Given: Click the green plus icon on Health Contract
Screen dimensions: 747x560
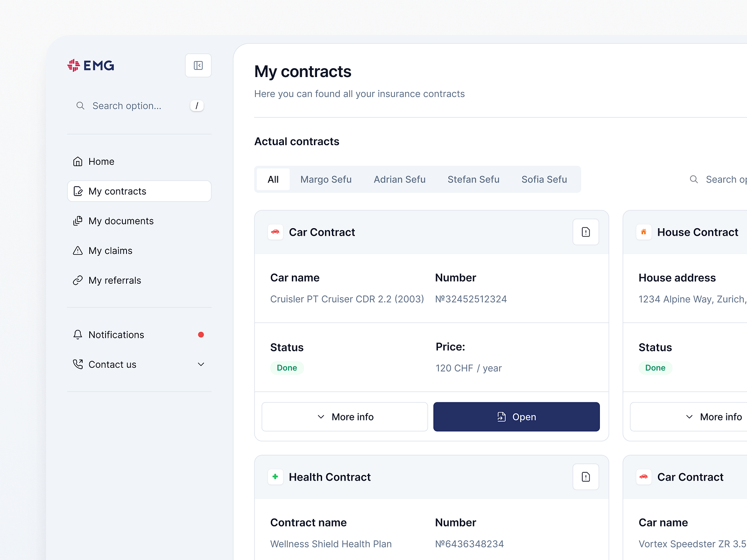Looking at the screenshot, I should click(275, 477).
